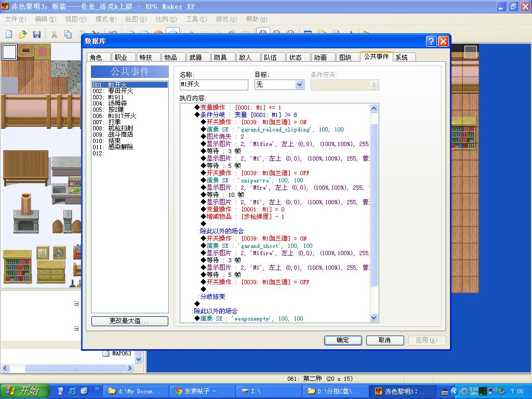
Task: Select common event 009: 战斗商店
Action: pos(130,135)
